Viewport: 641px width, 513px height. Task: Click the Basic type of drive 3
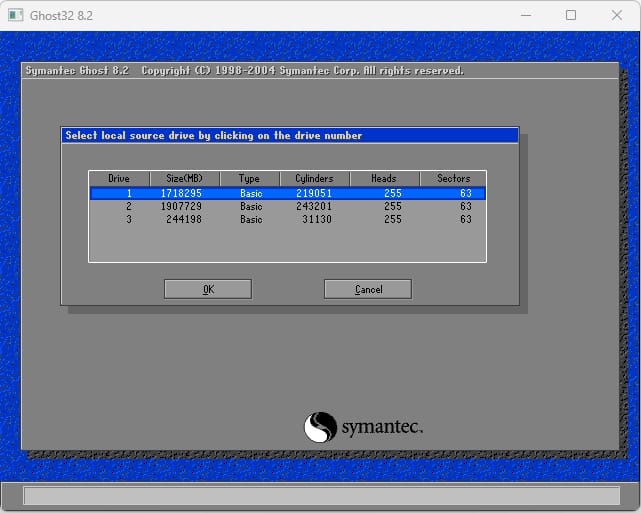(251, 219)
